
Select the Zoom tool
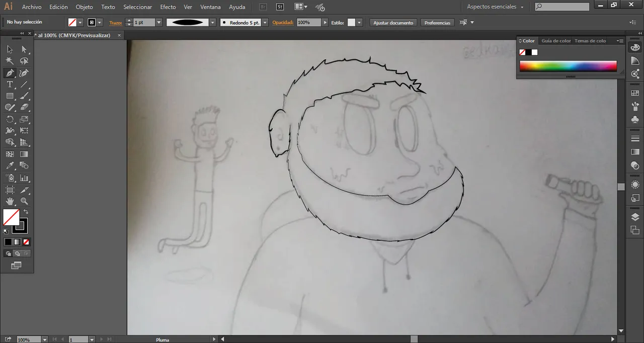click(x=25, y=201)
